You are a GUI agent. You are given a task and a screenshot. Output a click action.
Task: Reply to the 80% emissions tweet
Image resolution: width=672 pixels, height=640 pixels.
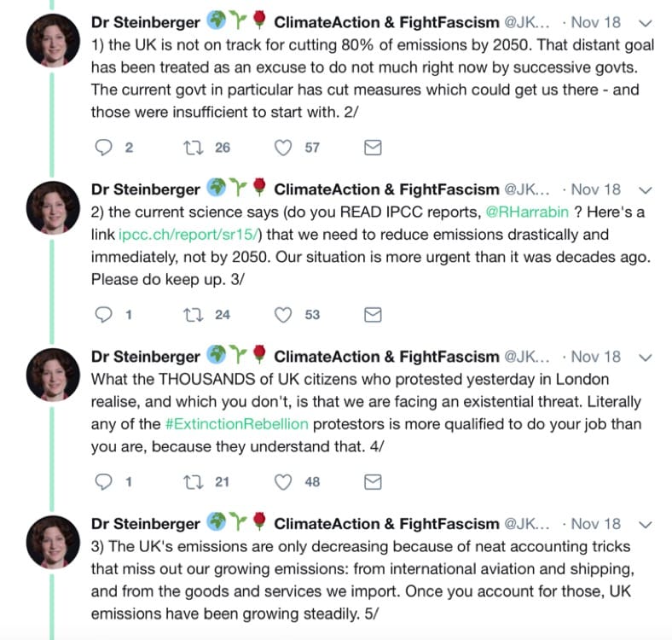(103, 148)
